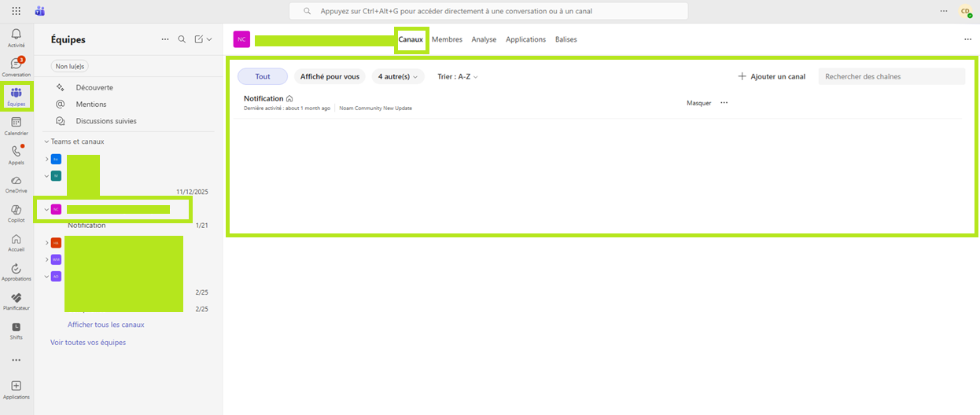980x415 pixels.
Task: Select the Équipes icon in left rail
Action: 16,96
